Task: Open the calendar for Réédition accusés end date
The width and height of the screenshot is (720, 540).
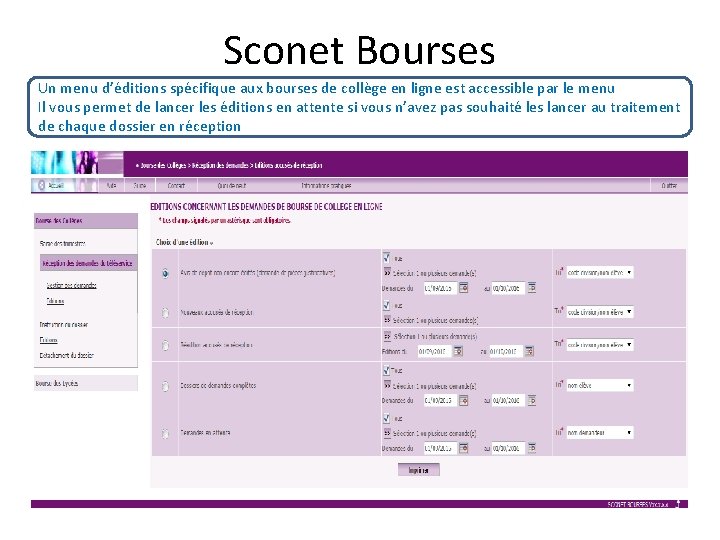Action: 529,351
